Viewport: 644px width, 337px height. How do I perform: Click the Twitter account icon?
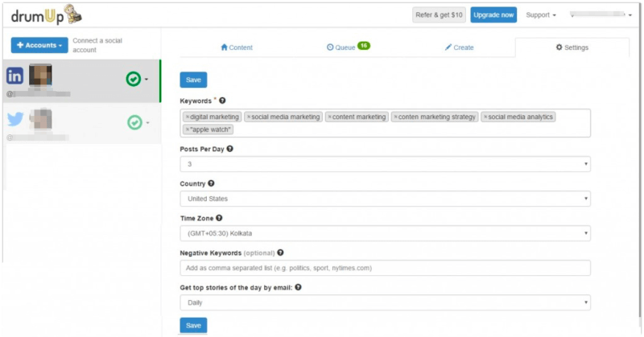(14, 120)
